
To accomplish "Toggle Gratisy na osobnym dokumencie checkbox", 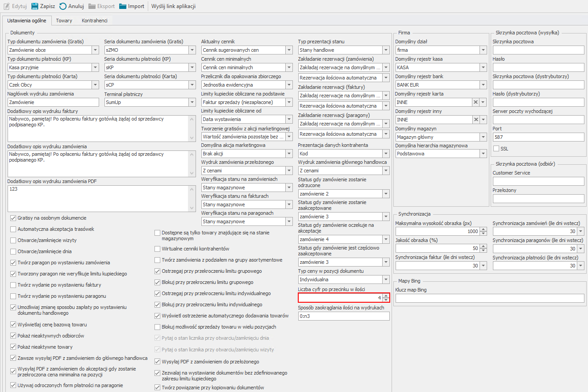I will [13, 218].
